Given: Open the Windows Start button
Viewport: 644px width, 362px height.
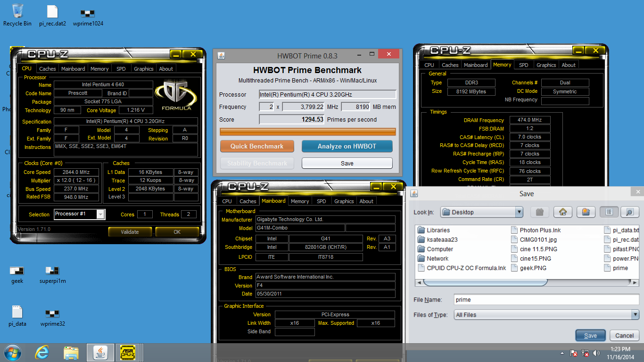Looking at the screenshot, I should coord(12,352).
